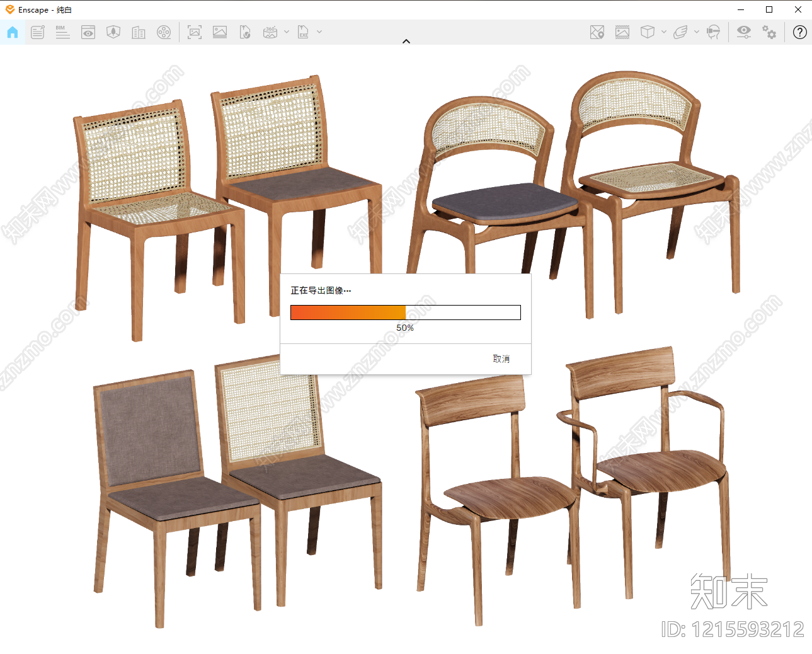
Task: Open the view management window icon
Action: pos(88,32)
